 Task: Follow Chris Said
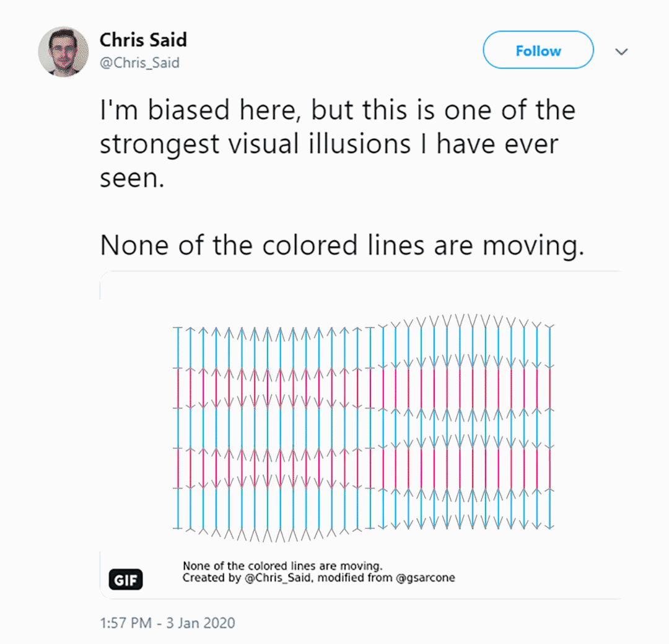(x=538, y=50)
